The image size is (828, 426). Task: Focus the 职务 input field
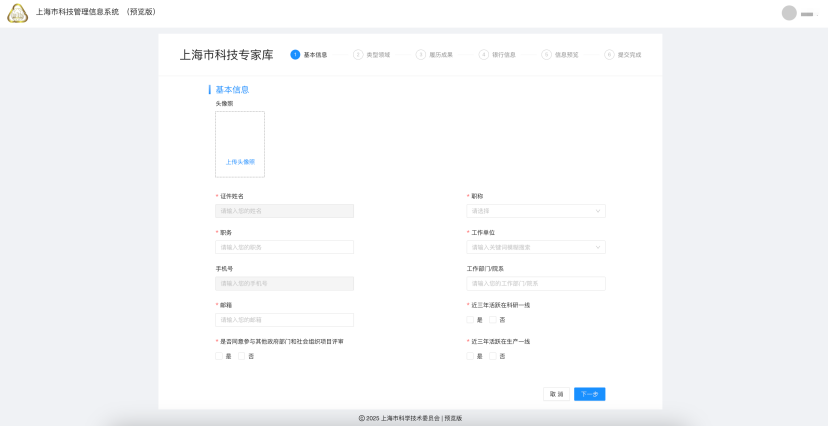point(284,247)
